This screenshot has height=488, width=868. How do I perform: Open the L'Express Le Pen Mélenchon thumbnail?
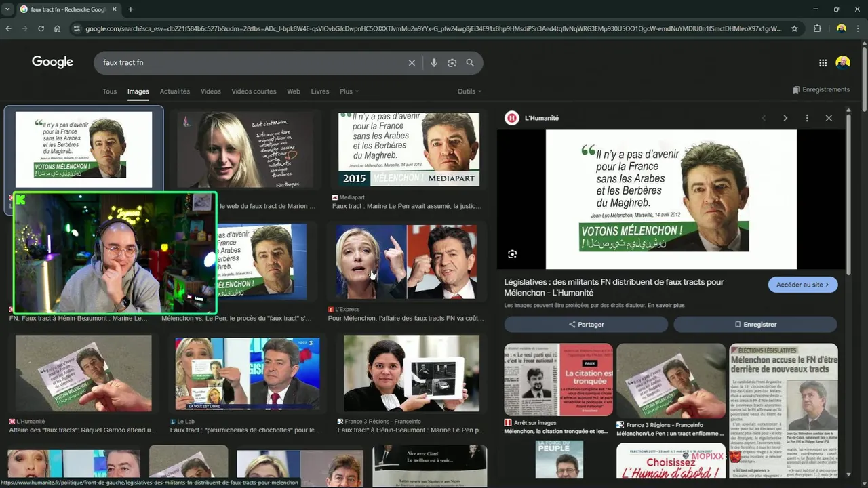coord(407,262)
